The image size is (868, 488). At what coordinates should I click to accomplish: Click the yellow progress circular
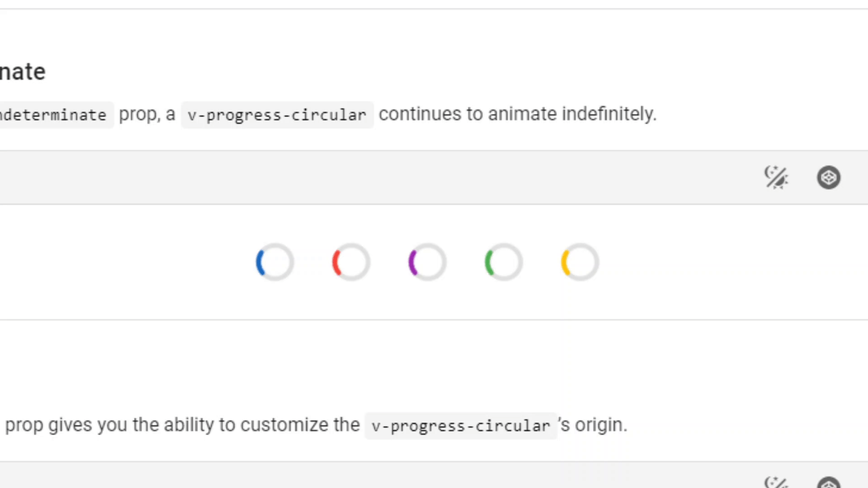tap(580, 262)
